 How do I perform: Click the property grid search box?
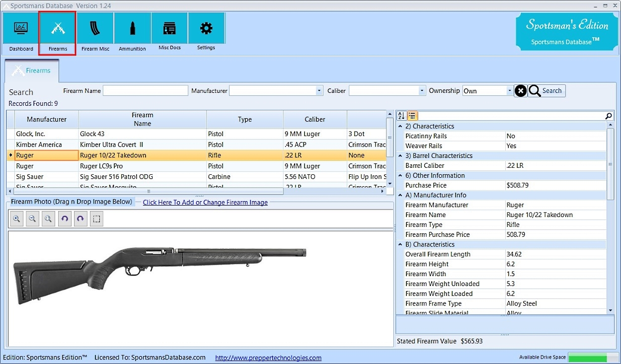coord(511,116)
